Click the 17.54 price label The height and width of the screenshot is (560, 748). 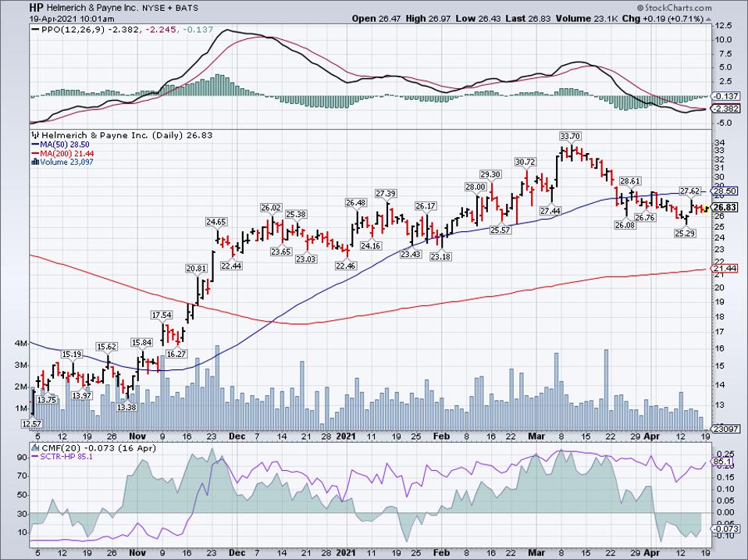click(x=162, y=316)
